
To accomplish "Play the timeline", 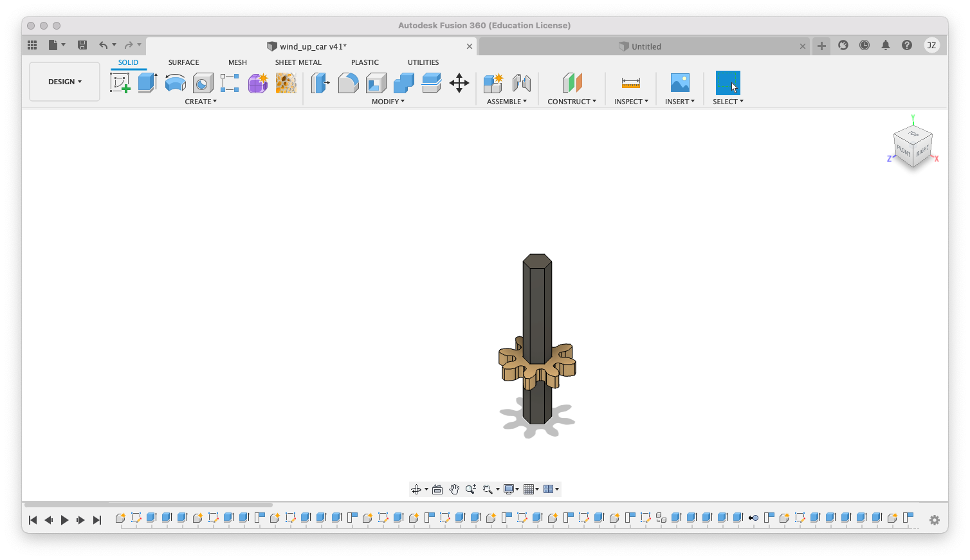I will [x=64, y=520].
